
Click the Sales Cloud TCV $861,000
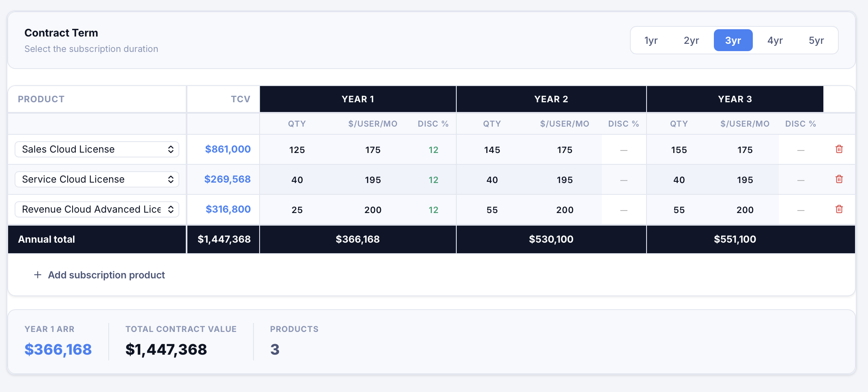point(228,149)
